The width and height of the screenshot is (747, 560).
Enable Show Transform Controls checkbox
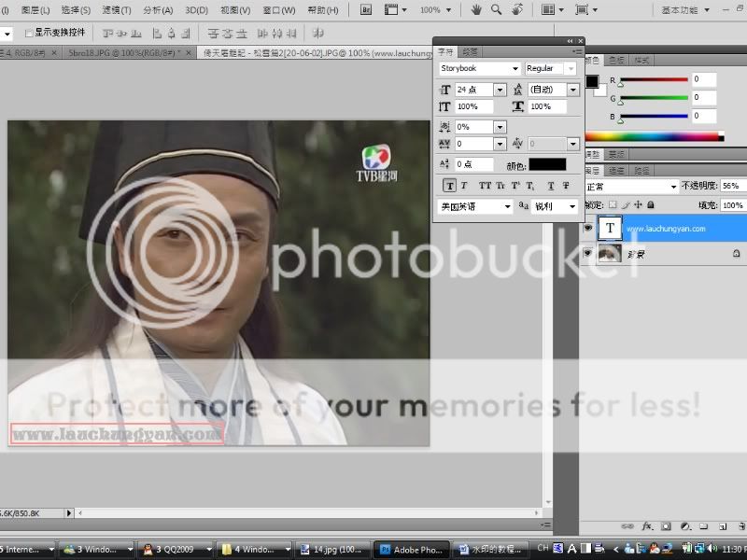coord(28,33)
